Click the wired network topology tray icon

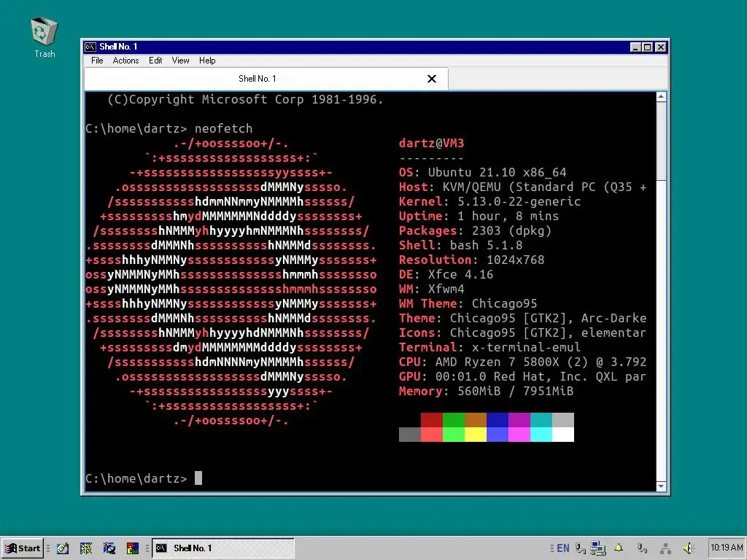(665, 548)
